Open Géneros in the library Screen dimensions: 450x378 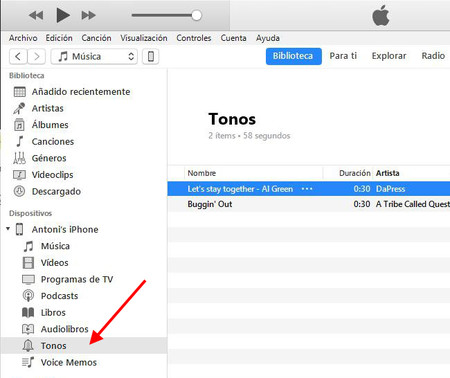[x=49, y=158]
